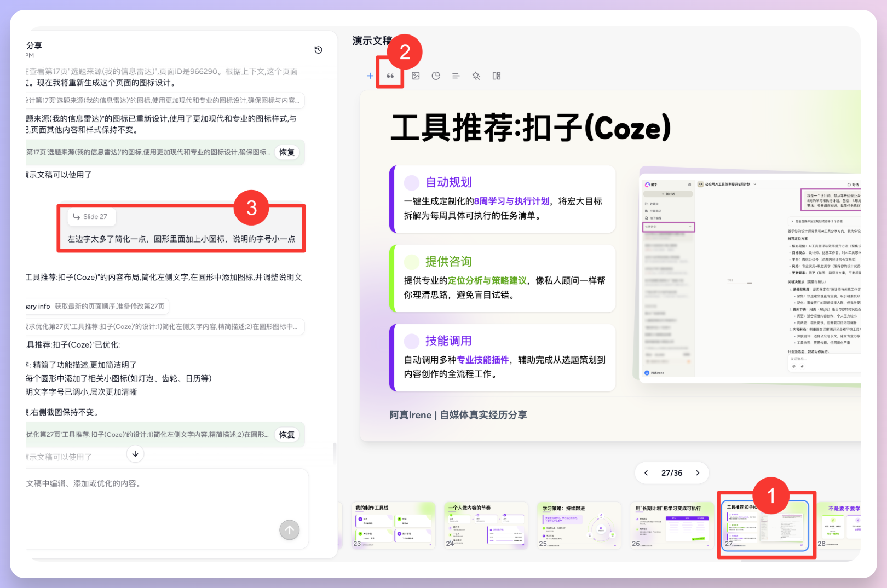The height and width of the screenshot is (588, 887).
Task: Select slide 24 一个人做内容的节奏 thumbnail
Action: (x=486, y=524)
